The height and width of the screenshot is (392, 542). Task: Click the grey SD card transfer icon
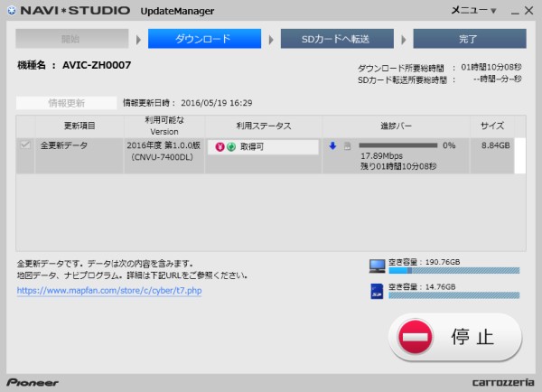click(348, 146)
